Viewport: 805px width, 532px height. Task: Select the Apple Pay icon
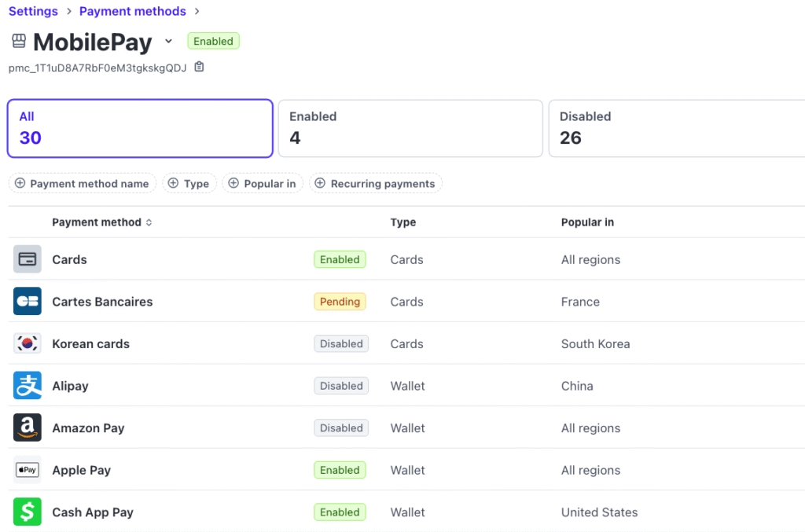27,470
